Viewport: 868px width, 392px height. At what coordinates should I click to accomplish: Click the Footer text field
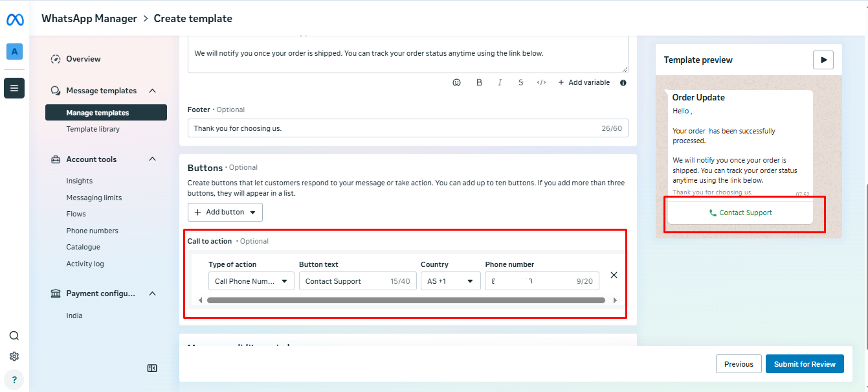[408, 128]
